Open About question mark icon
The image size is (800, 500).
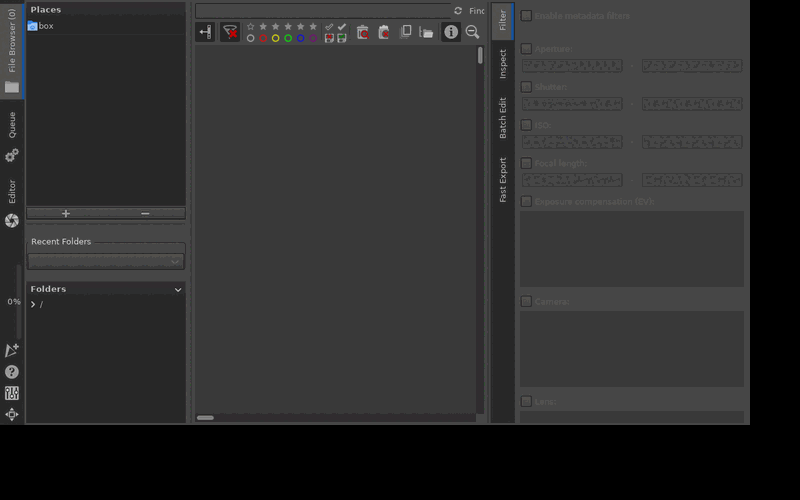[12, 372]
